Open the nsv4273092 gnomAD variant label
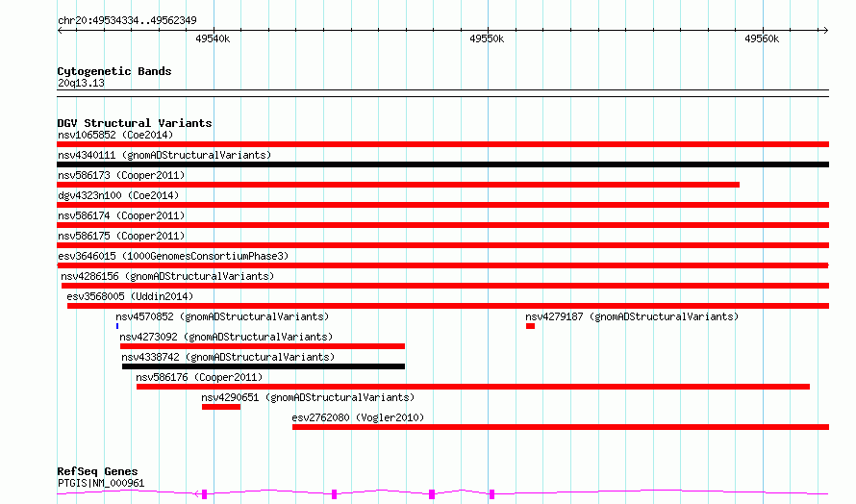856x504 pixels. (226, 337)
